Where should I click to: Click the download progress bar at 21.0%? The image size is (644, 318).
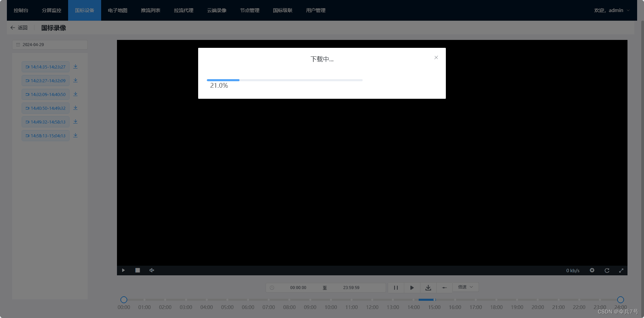click(285, 80)
